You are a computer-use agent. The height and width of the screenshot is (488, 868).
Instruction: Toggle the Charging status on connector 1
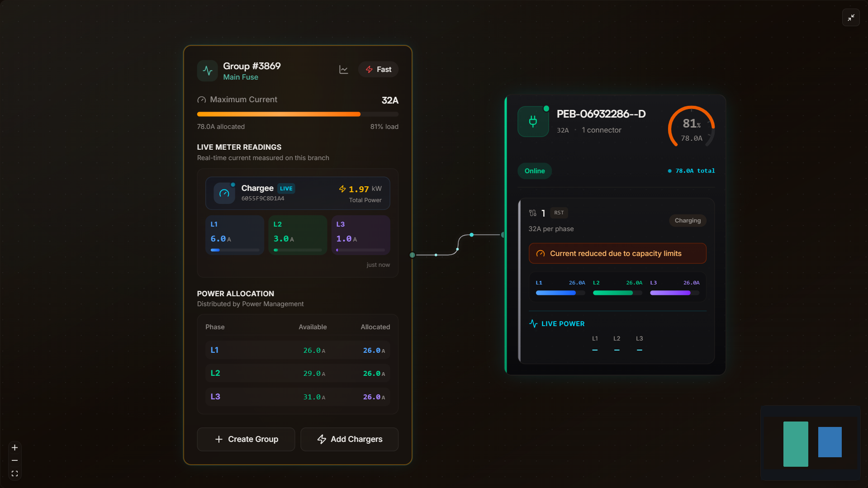pyautogui.click(x=687, y=221)
